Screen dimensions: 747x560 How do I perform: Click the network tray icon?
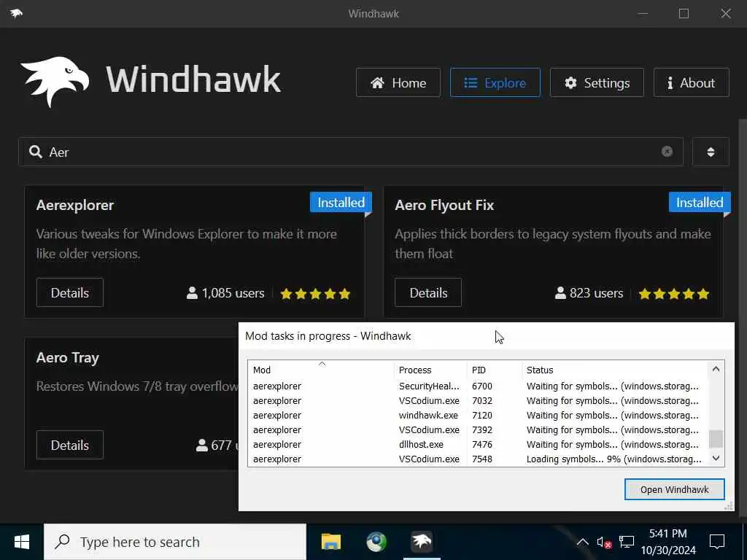[627, 542]
